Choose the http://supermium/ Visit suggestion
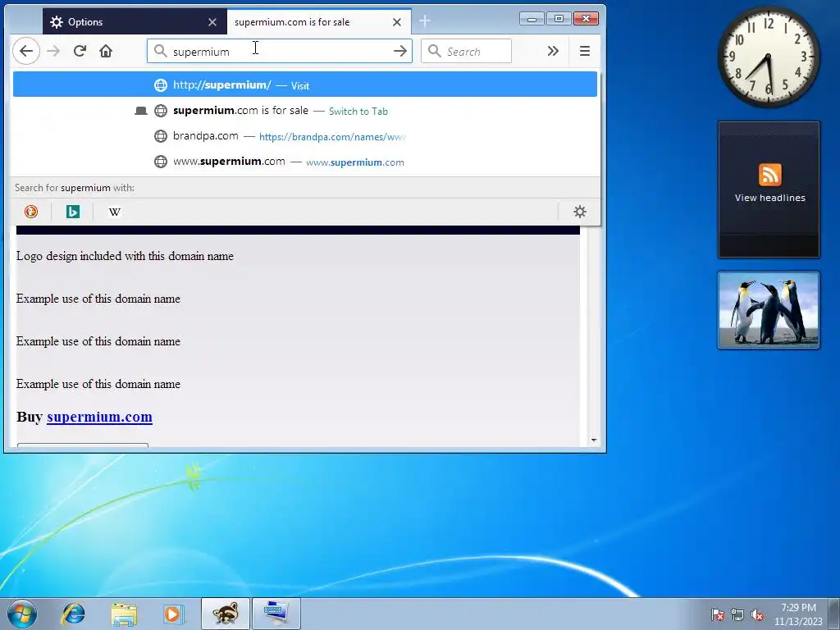The height and width of the screenshot is (630, 840). [x=305, y=84]
